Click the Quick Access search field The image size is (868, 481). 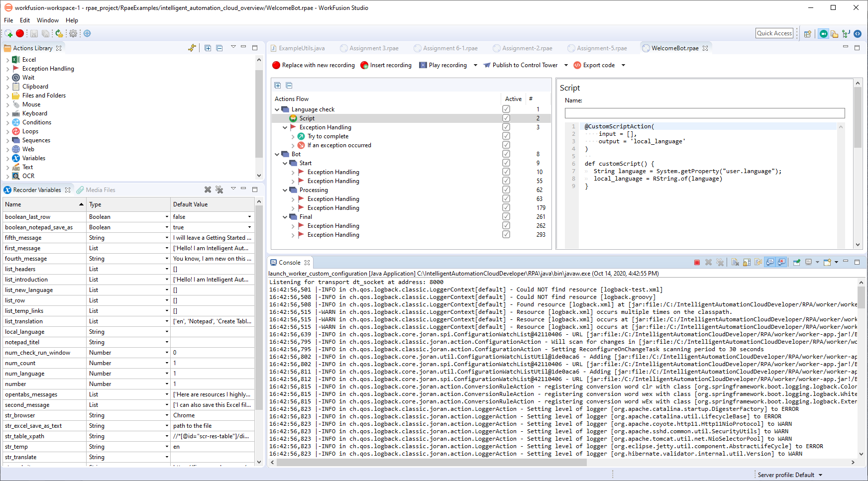point(774,33)
